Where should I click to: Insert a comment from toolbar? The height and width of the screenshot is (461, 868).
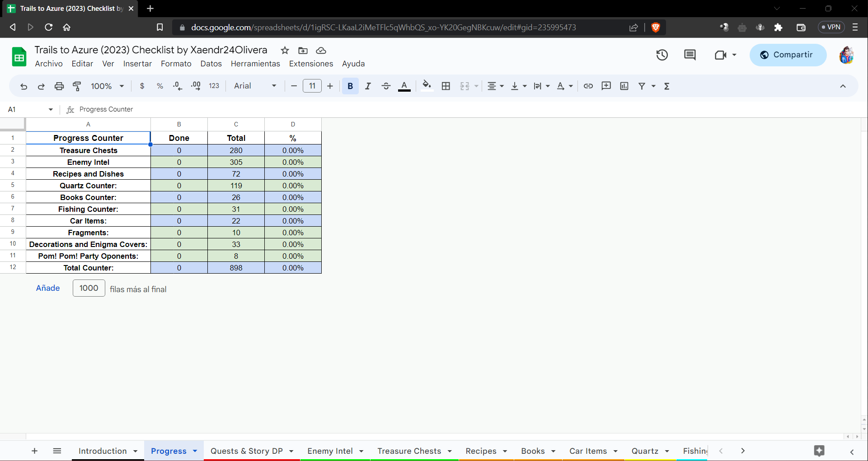point(606,86)
